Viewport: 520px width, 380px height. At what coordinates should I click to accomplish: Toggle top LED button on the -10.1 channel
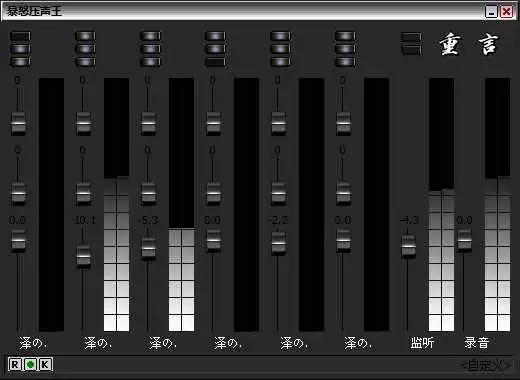point(85,36)
